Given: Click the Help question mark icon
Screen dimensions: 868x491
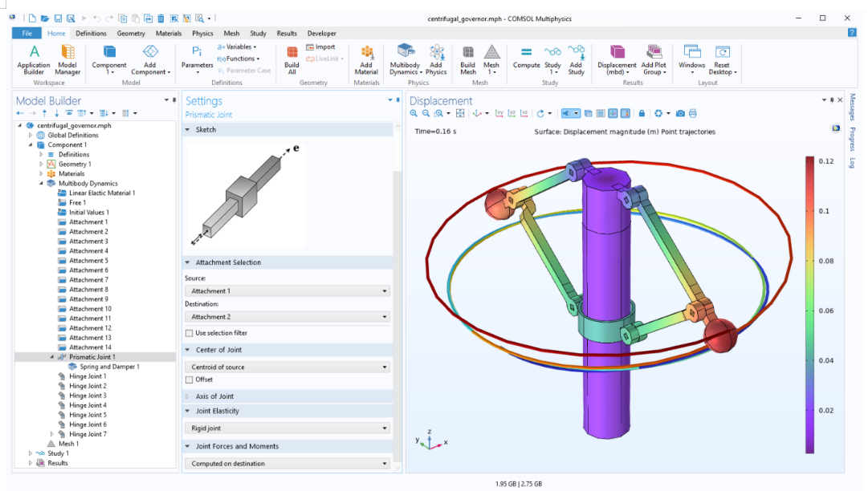Looking at the screenshot, I should pos(852,33).
